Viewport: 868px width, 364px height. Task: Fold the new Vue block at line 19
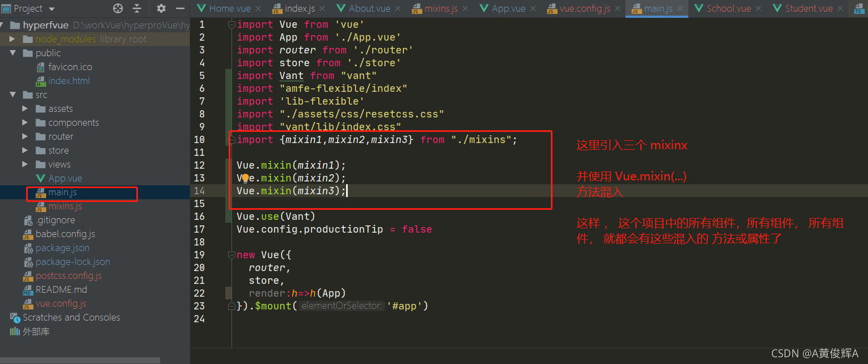[x=232, y=255]
